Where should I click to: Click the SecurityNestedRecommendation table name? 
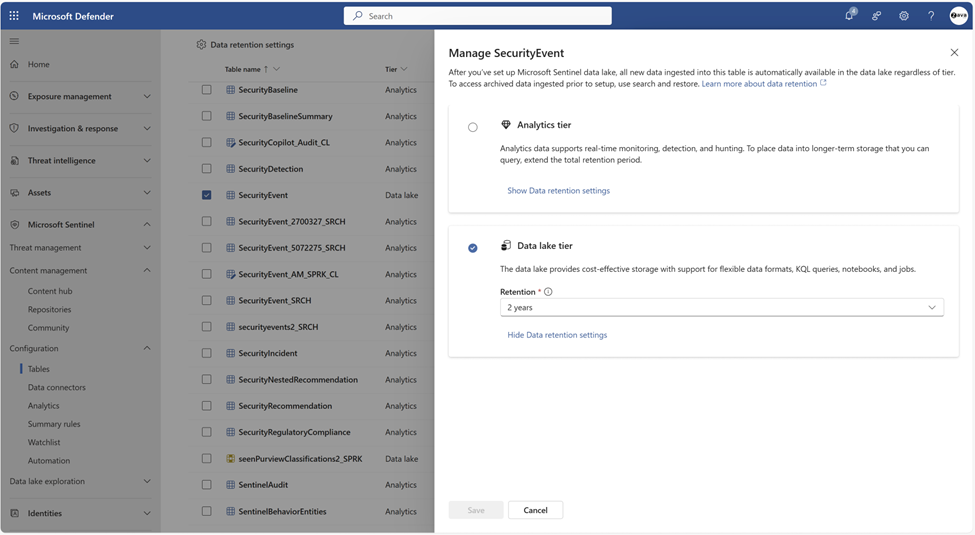point(298,379)
